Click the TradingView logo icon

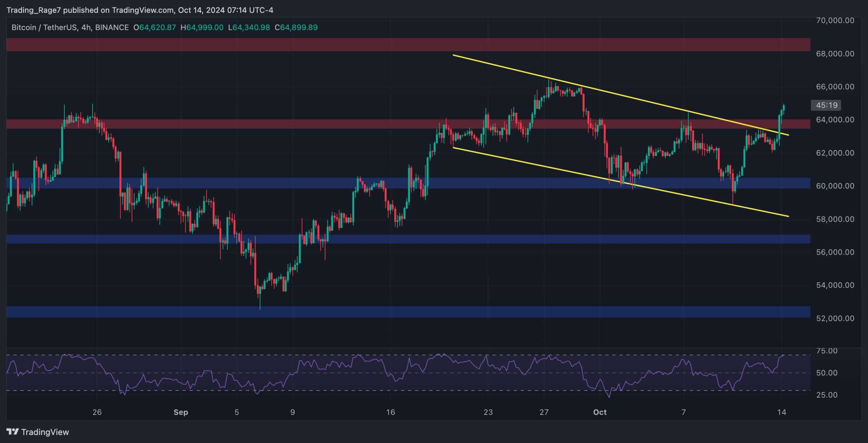point(13,431)
